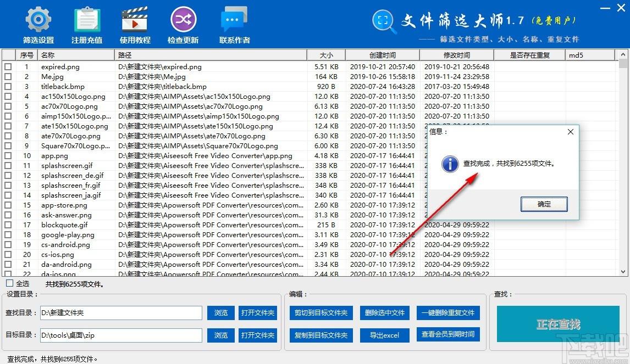The image size is (630, 364).
Task: Click the 检查更新 shuffle icon
Action: [183, 19]
